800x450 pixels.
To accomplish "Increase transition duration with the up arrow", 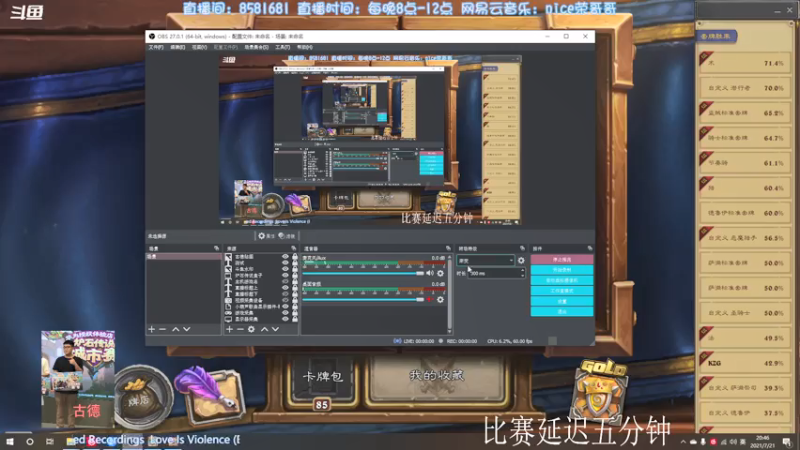I will coord(522,271).
